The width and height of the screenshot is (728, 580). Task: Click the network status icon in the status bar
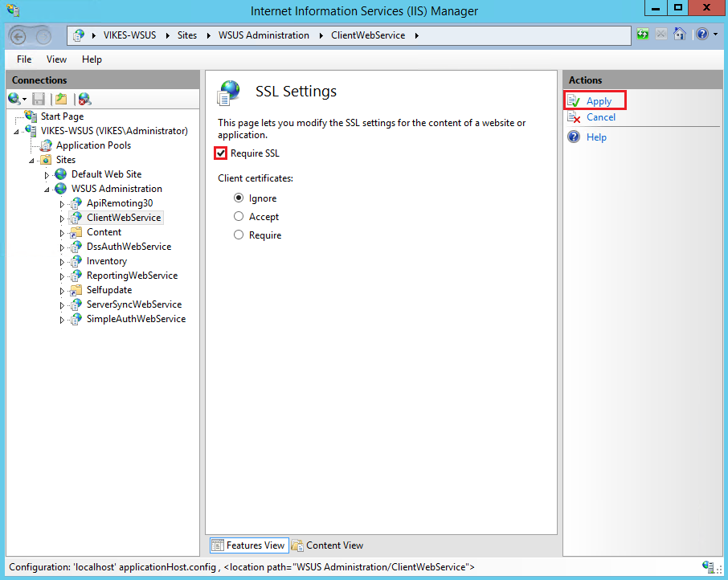pos(710,567)
